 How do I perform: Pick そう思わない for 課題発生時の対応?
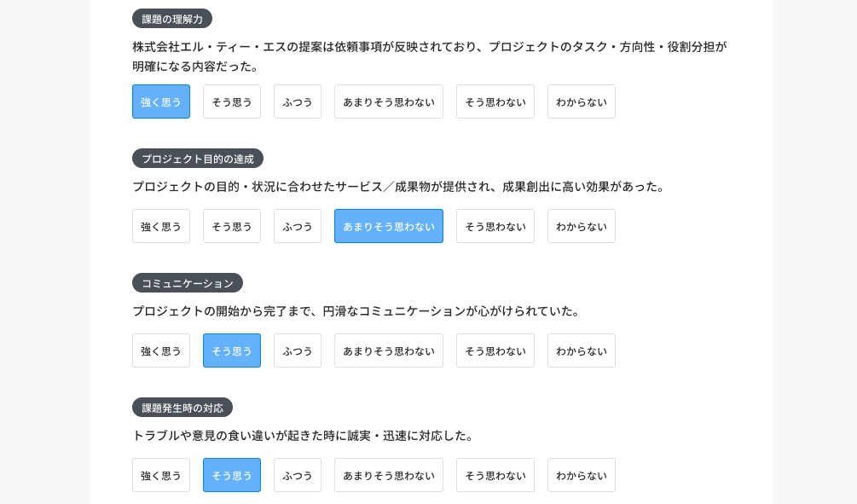(495, 475)
